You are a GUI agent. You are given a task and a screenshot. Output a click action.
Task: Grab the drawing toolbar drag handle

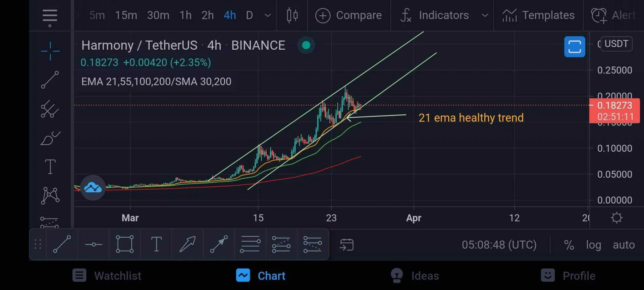pyautogui.click(x=38, y=244)
